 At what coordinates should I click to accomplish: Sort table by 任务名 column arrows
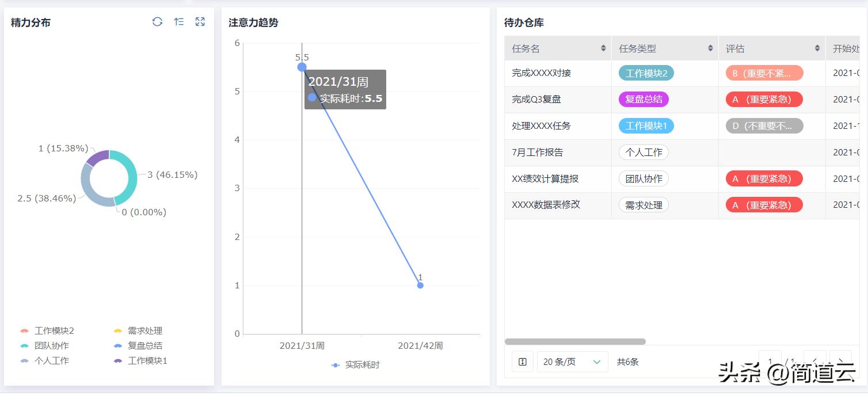pyautogui.click(x=603, y=49)
